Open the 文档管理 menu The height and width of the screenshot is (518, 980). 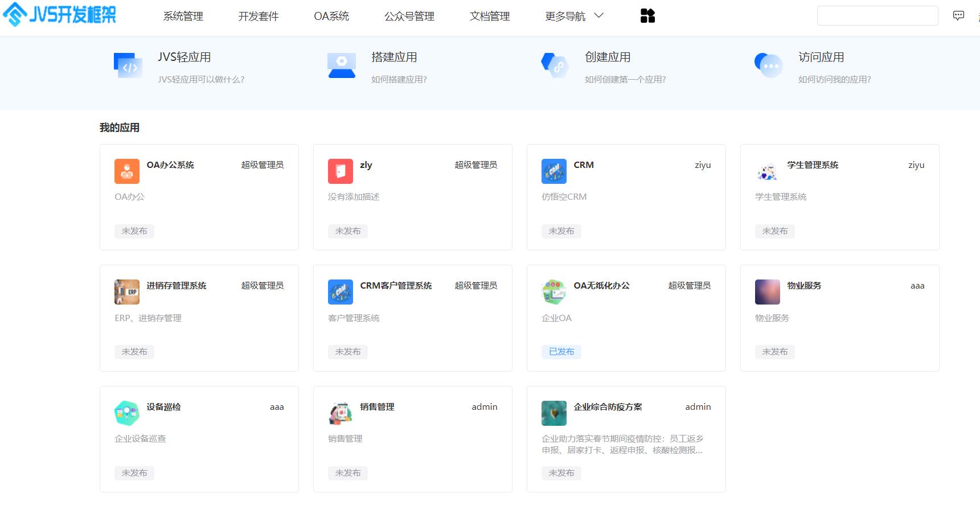[x=490, y=17]
